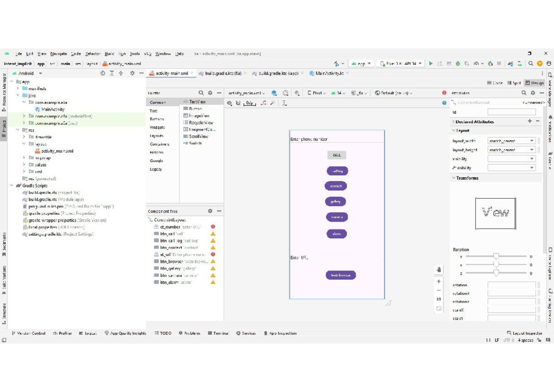Click the Orientation for Preview icon
Image resolution: width=554 pixels, height=392 pixels.
pyautogui.click(x=286, y=93)
